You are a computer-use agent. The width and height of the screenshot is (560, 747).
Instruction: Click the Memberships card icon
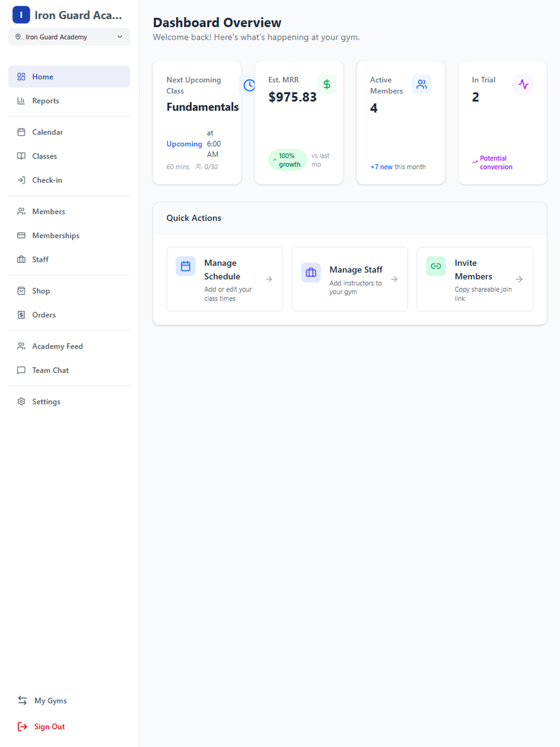point(21,235)
